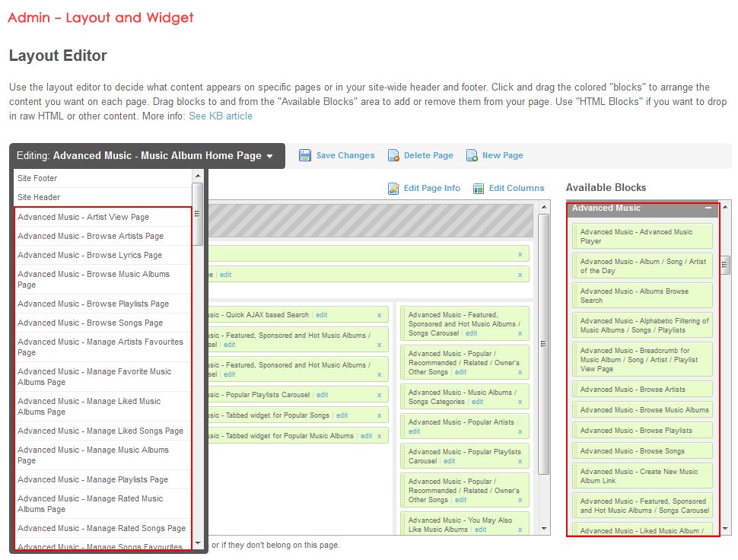Click the New Page icon
This screenshot has height=560, width=738.
click(x=472, y=155)
